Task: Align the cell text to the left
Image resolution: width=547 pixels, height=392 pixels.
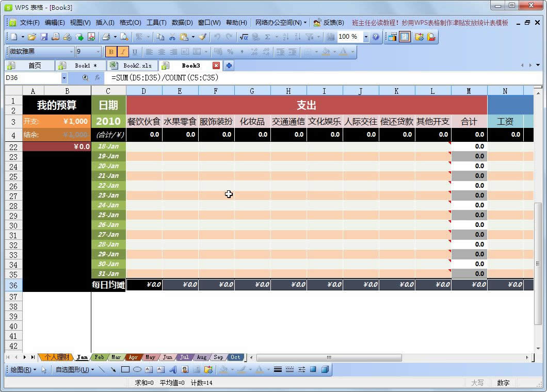Action: [149, 52]
